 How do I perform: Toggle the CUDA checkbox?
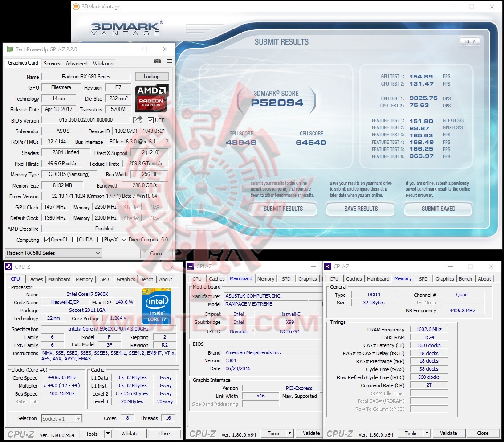pyautogui.click(x=75, y=240)
